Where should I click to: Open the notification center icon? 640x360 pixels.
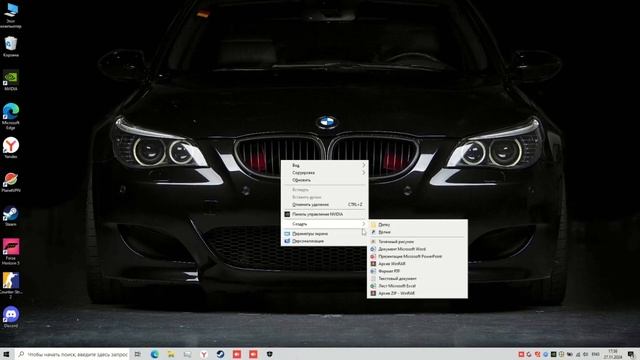pos(631,354)
